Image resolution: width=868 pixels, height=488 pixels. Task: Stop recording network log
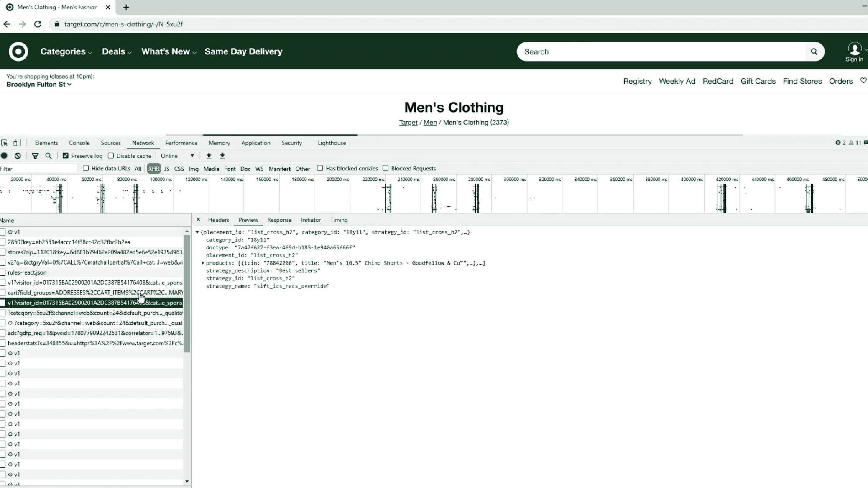[x=4, y=156]
